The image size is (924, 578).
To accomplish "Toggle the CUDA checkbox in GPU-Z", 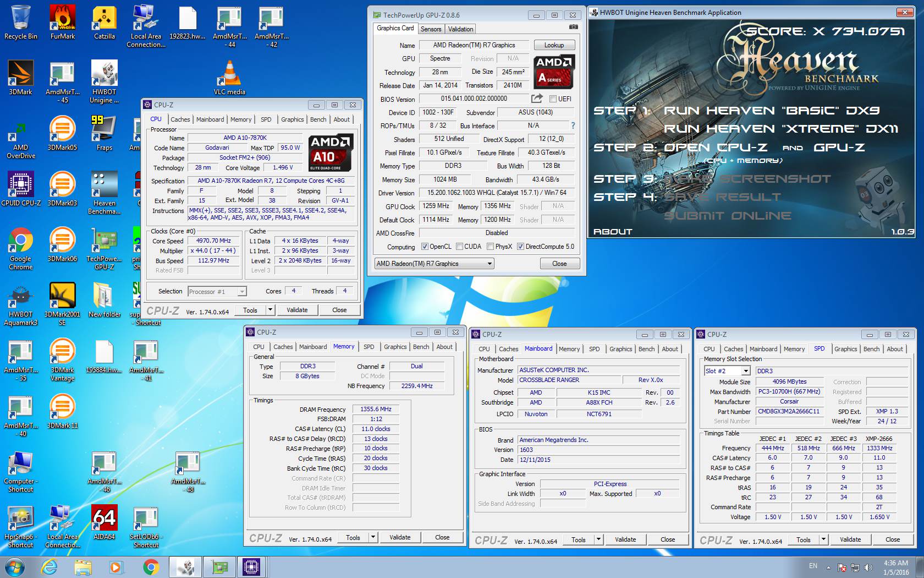I will [459, 247].
